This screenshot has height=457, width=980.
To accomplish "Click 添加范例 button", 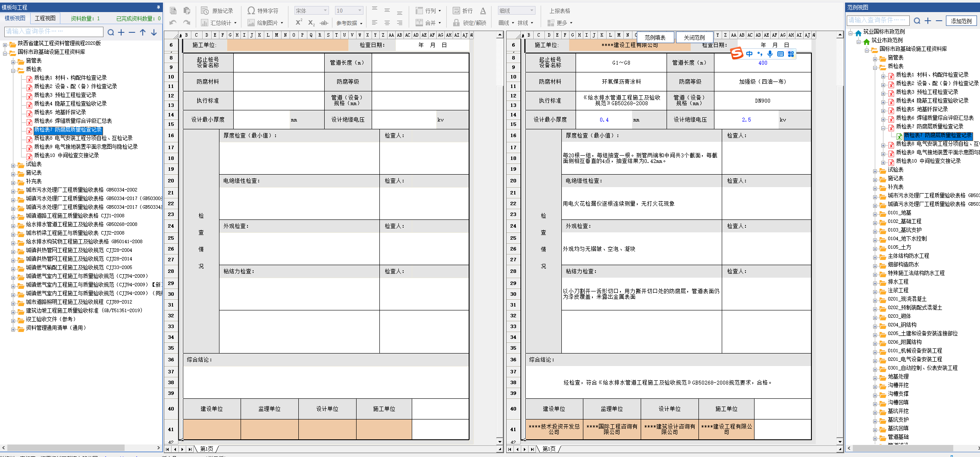I will click(961, 21).
